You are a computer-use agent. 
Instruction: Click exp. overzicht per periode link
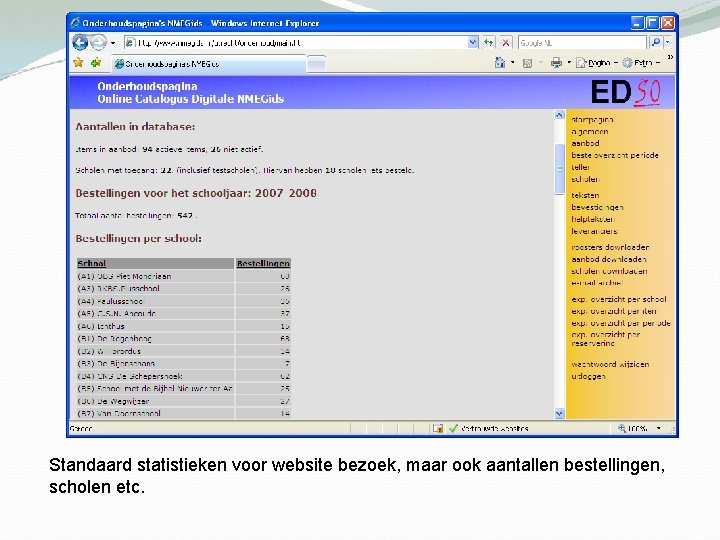click(621, 323)
